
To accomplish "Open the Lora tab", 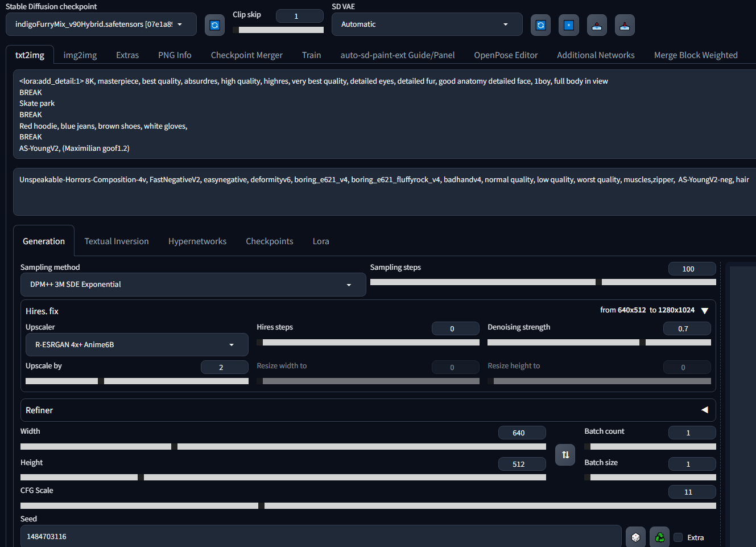I will point(321,241).
